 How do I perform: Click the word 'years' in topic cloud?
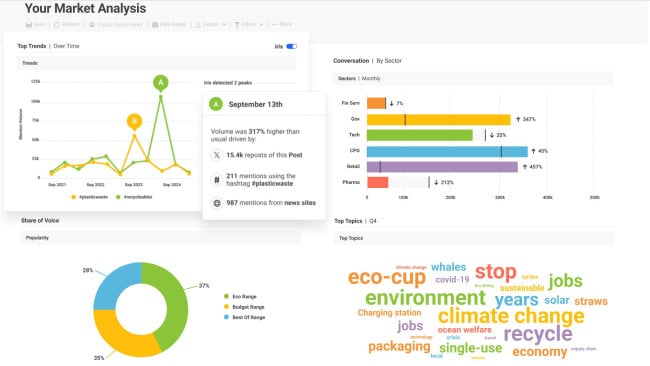[517, 299]
